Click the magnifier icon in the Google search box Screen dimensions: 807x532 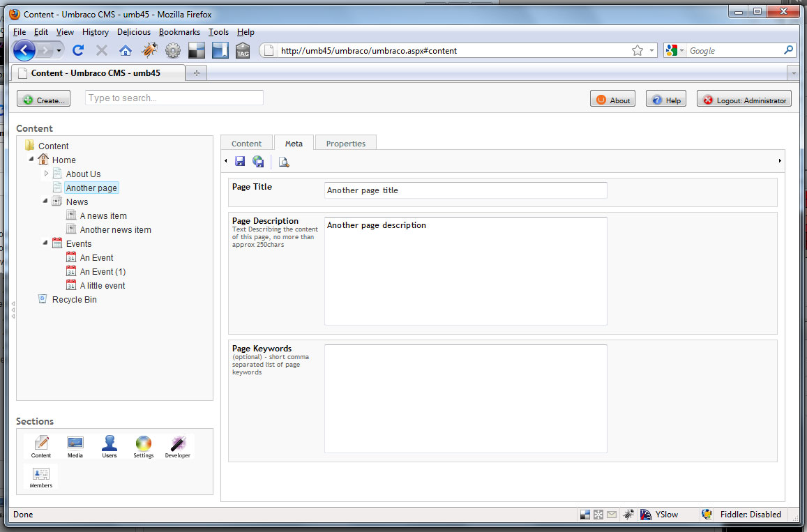(788, 50)
